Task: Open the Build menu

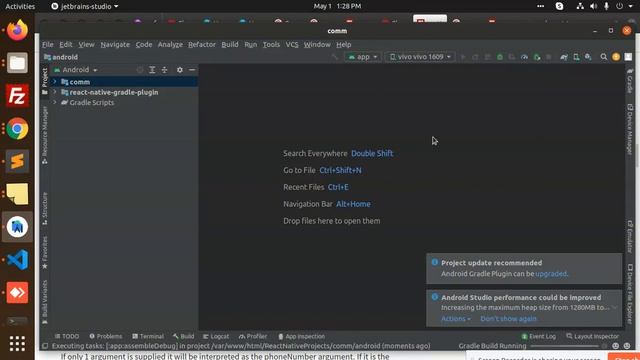Action: coord(230,44)
